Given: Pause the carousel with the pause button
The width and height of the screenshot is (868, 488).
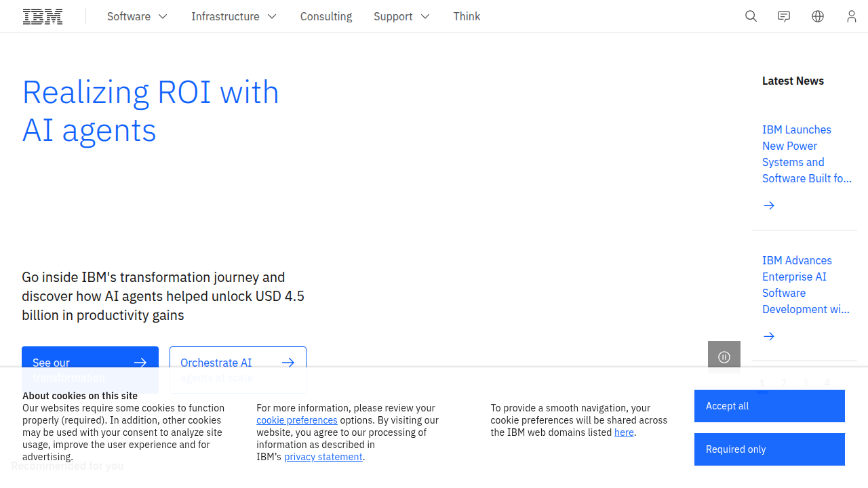Looking at the screenshot, I should [x=724, y=357].
